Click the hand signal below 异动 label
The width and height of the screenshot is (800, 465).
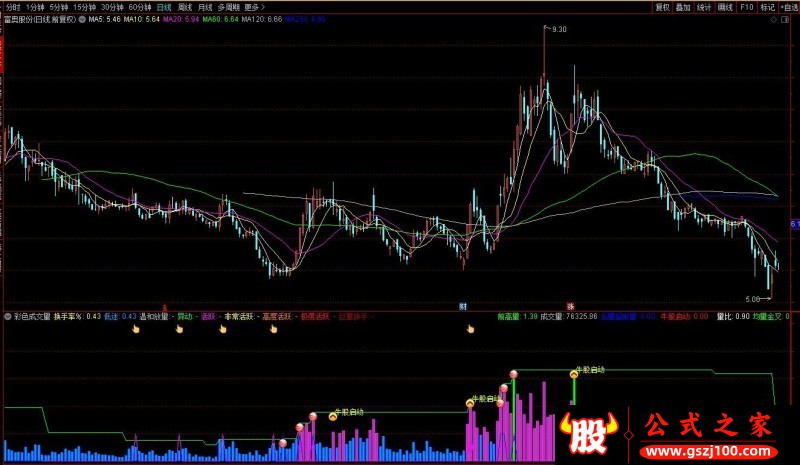179,329
